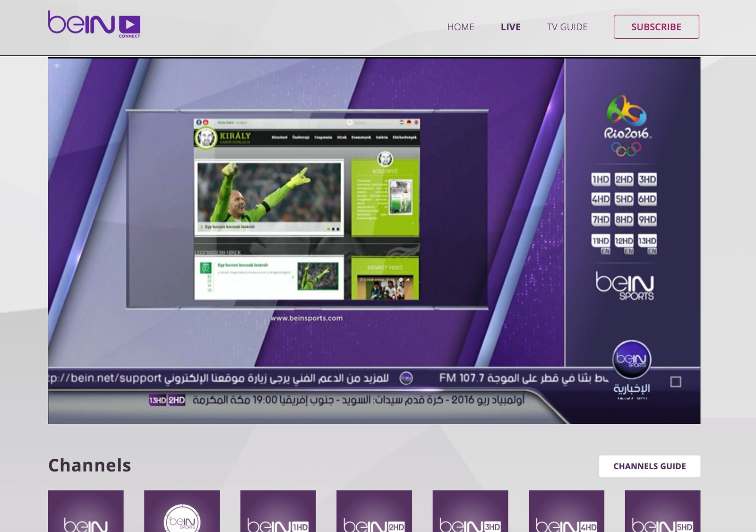
Task: Open the HOME menu item
Action: point(461,27)
